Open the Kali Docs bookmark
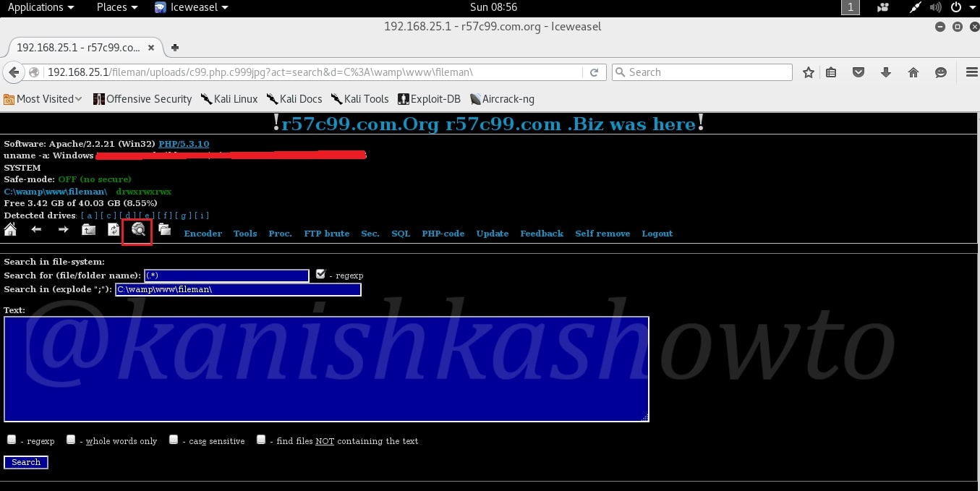 pyautogui.click(x=294, y=99)
